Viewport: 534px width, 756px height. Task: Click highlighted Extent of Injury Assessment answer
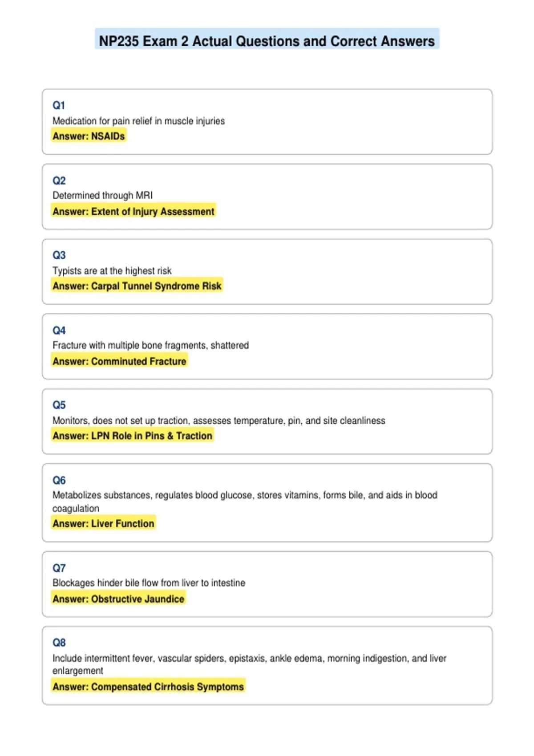133,211
